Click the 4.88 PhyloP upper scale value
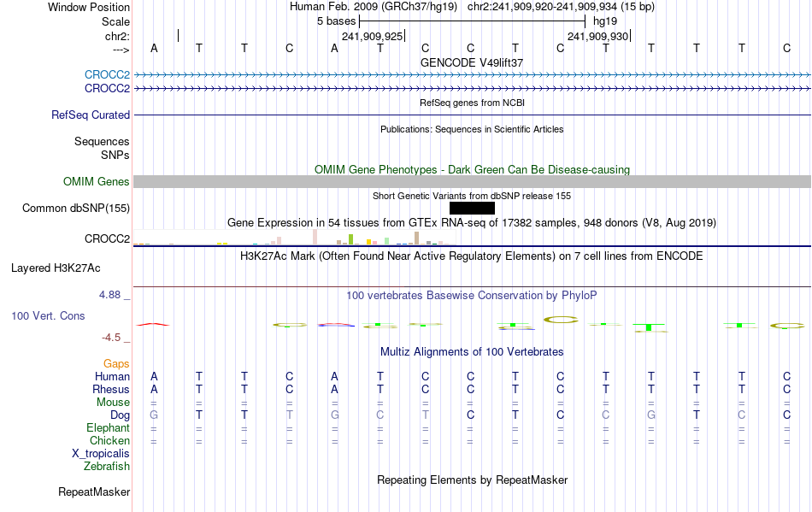The width and height of the screenshot is (812, 512). click(109, 295)
